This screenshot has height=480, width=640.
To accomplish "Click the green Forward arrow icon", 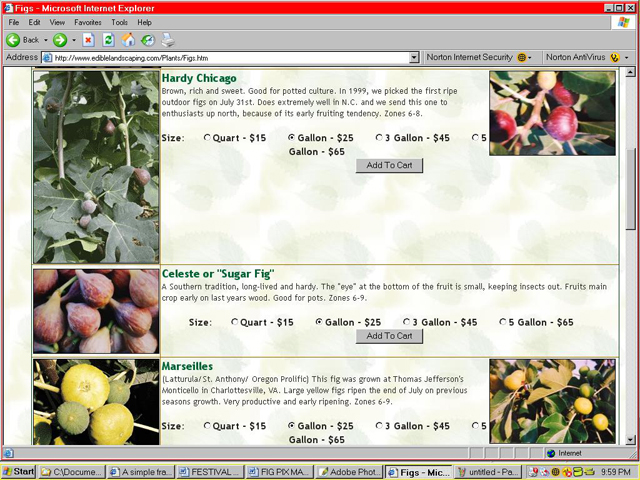I will click(60, 40).
